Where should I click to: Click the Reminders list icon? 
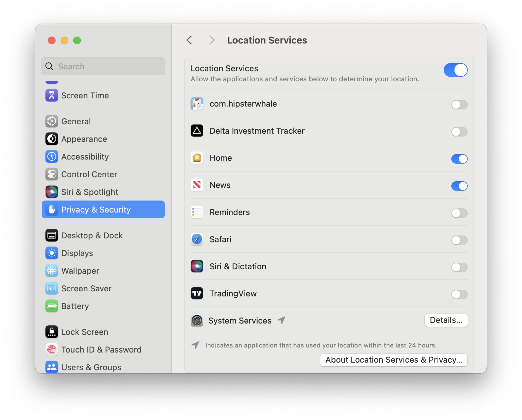pos(197,212)
